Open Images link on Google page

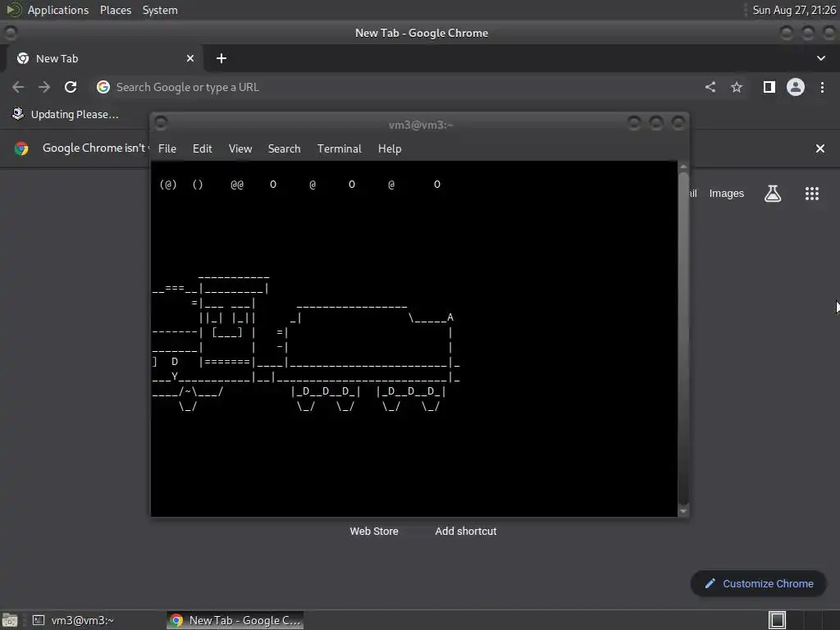click(727, 194)
